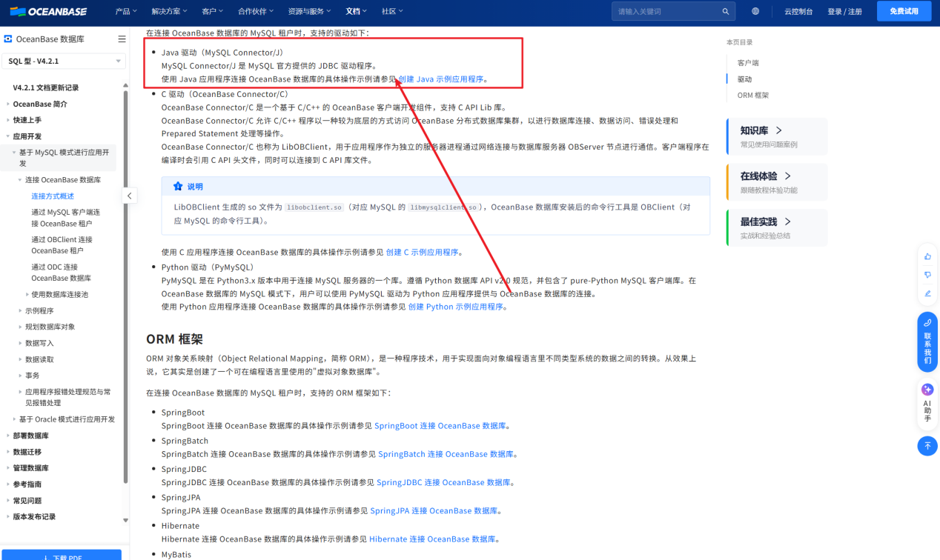Click the 创建 Python 示例应用程序 link
Viewport: 940px width, 560px height.
[x=456, y=307]
